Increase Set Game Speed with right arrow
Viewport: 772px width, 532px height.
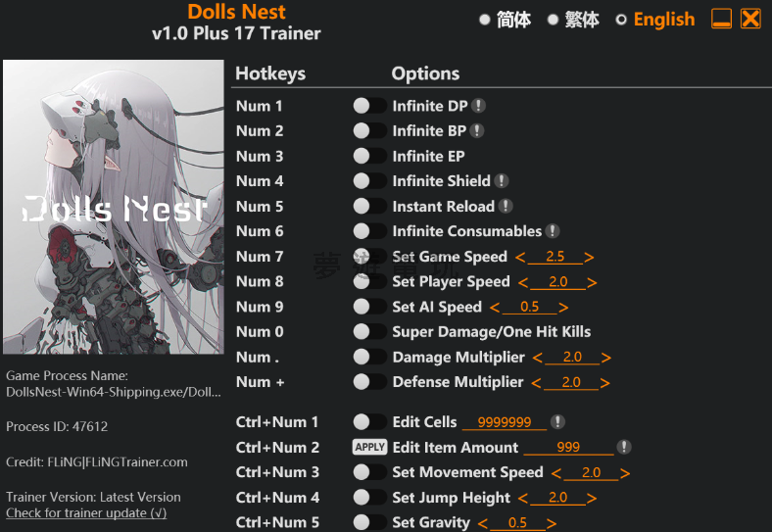589,257
